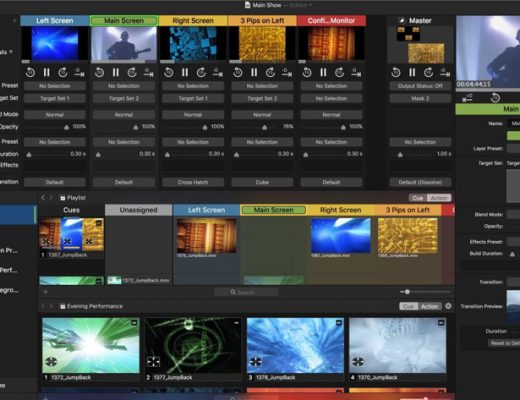Skip forward on Main Screen layer
520x400 pixels.
[x=132, y=72]
